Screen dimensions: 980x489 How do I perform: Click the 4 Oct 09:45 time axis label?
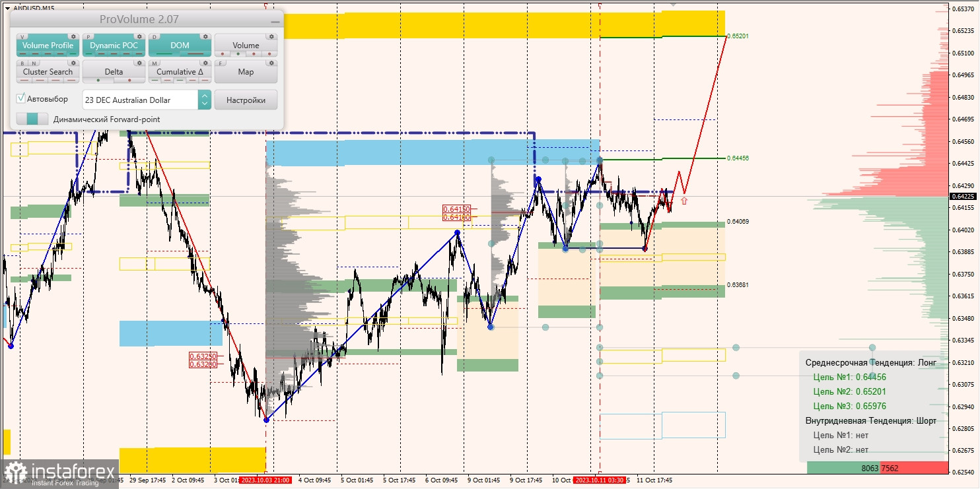[316, 480]
